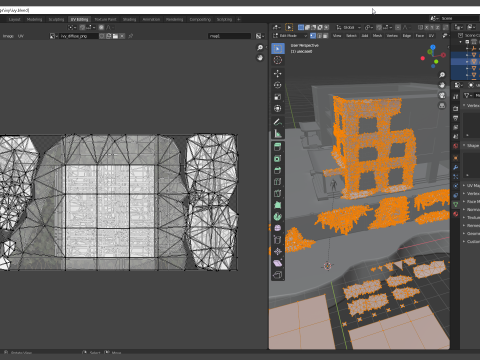This screenshot has width=480, height=360.
Task: Select the Loop Cut tool
Action: pyautogui.click(x=278, y=182)
